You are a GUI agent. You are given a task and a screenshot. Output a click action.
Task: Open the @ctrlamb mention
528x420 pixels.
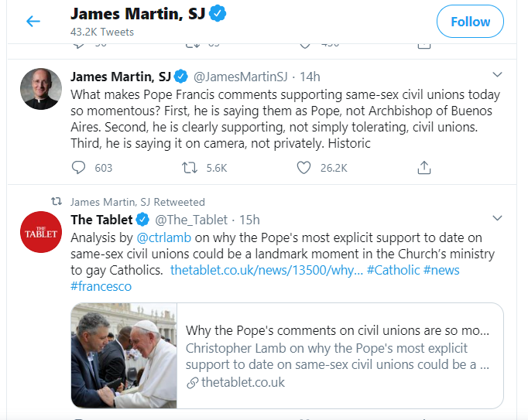[164, 237]
